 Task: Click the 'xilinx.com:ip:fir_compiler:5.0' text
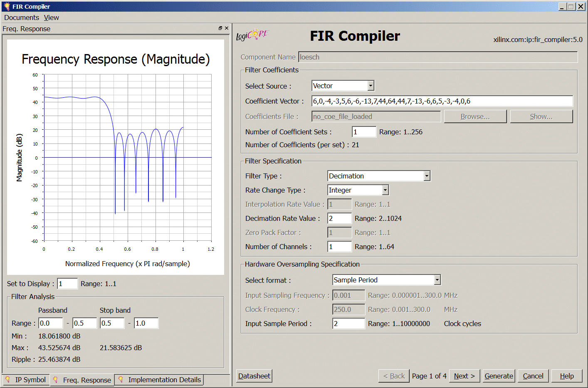pyautogui.click(x=538, y=40)
